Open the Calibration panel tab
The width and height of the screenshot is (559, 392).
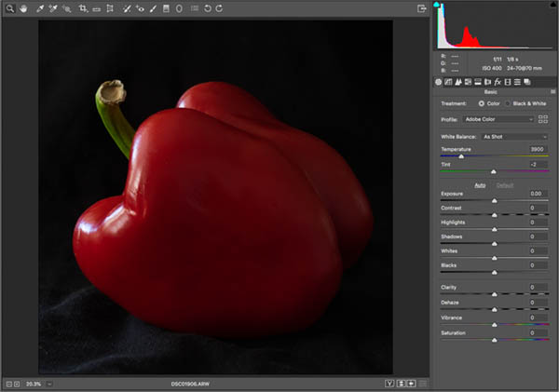point(508,82)
